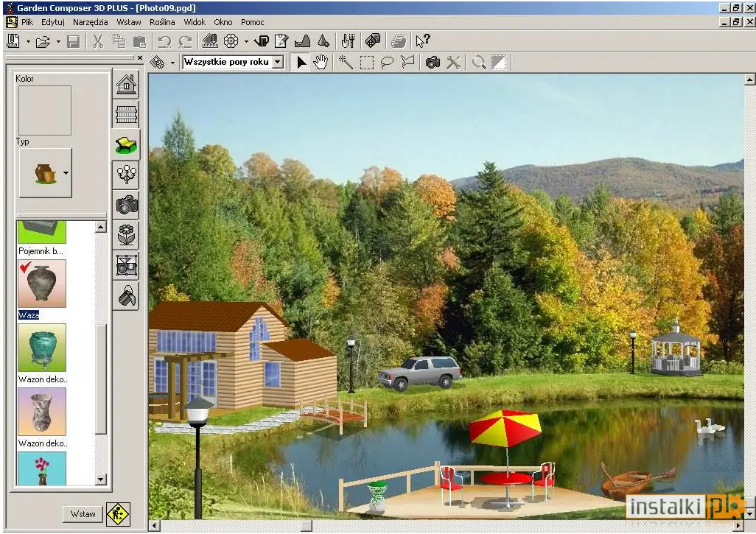Screen dimensions: 756x534
Task: Click the ruler and pencil design icon
Action: pos(210,41)
